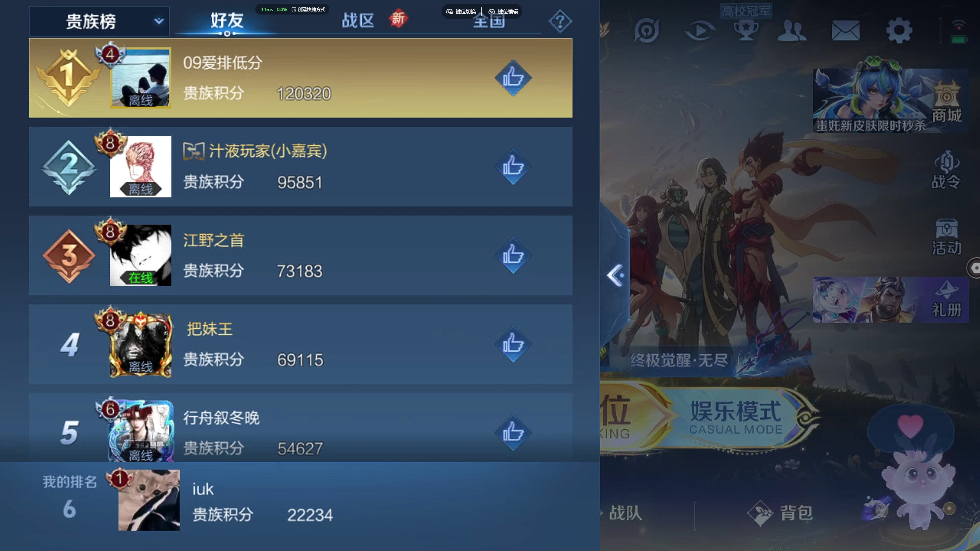Like the 09爱排低分 player entry
This screenshot has height=551, width=980.
513,78
